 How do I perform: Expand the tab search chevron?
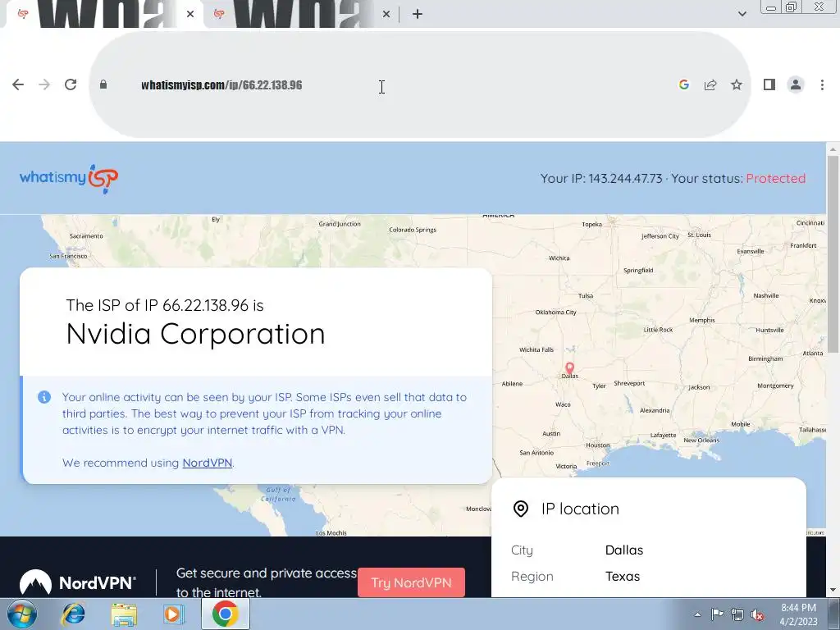click(x=742, y=14)
